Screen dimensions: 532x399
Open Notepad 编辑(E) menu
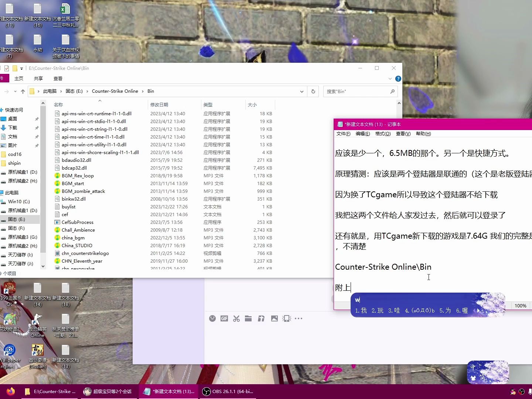coord(363,134)
